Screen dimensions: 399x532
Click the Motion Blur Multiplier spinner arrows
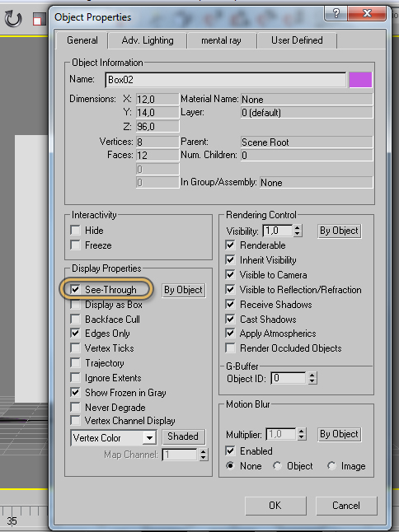coord(301,434)
